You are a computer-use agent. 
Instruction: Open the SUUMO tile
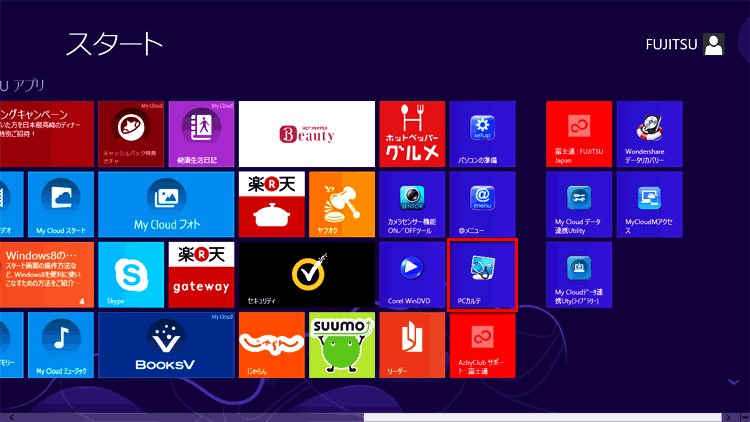coord(342,345)
